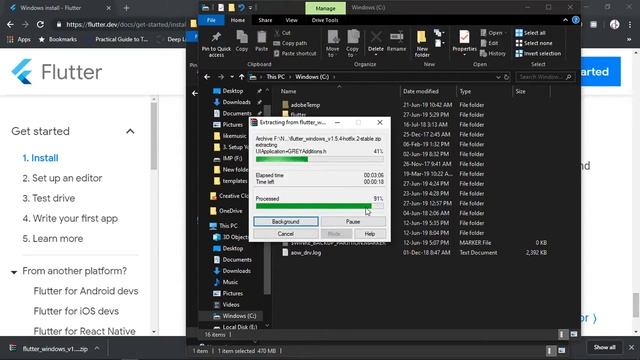
Task: Open Explorer help question icon
Action: point(576,20)
